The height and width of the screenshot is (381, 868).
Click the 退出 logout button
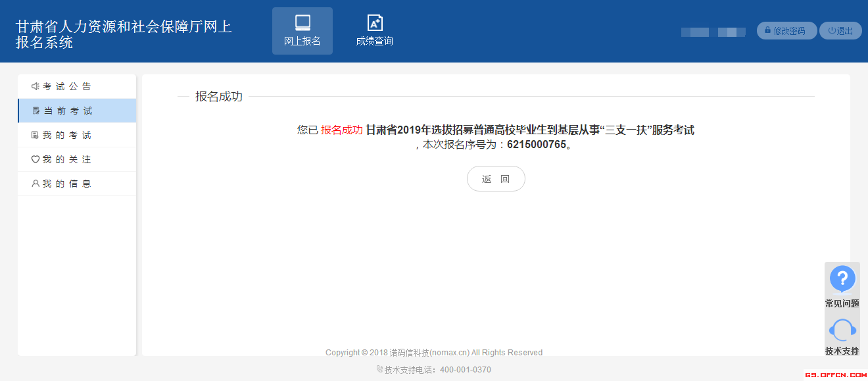pyautogui.click(x=840, y=30)
